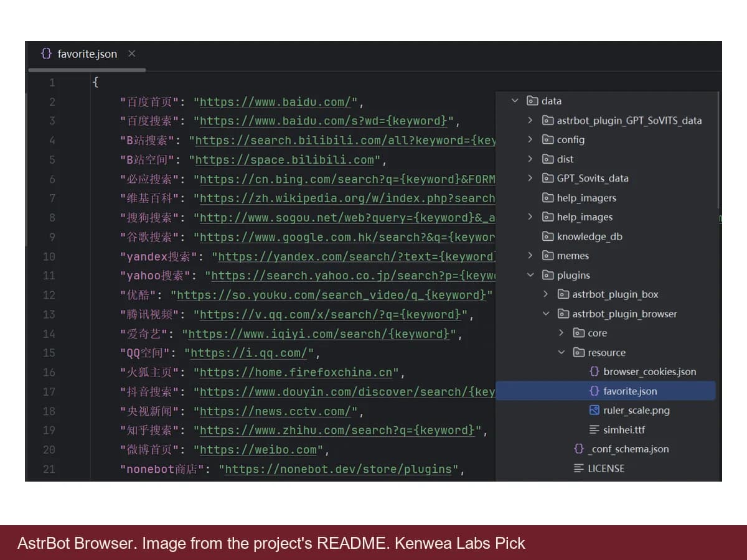
Task: Click the resource folder icon
Action: click(579, 352)
